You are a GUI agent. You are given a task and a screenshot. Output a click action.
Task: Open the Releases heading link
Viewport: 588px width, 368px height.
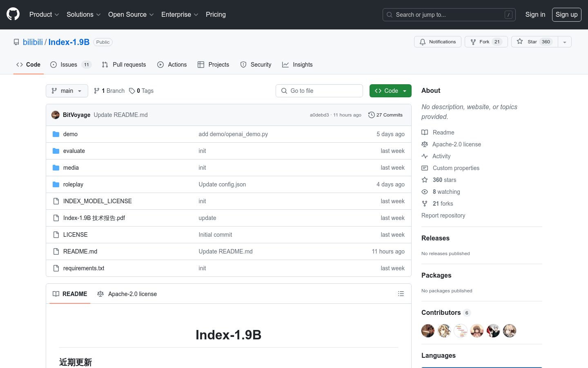tap(435, 238)
